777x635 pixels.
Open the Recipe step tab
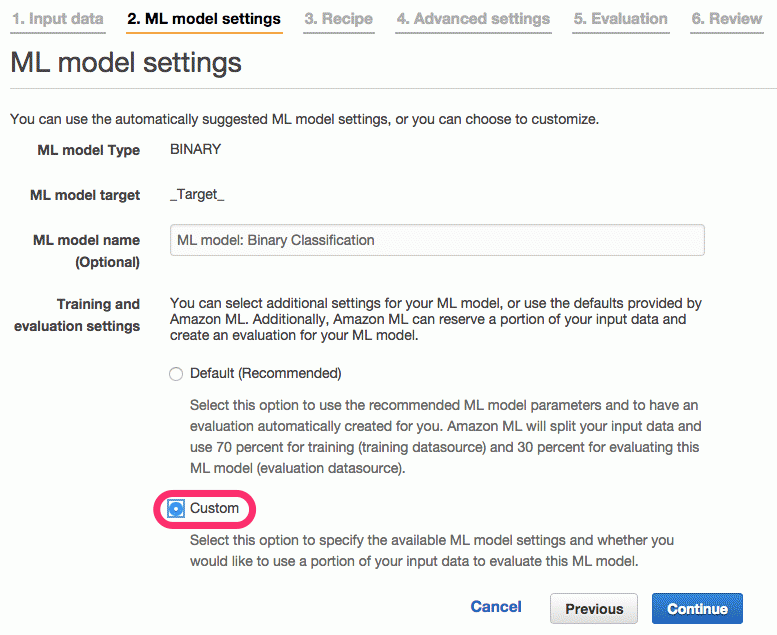point(338,19)
